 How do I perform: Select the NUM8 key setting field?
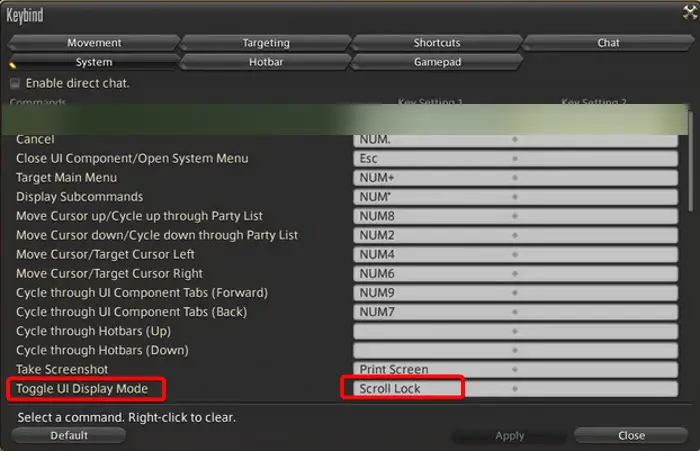pyautogui.click(x=433, y=216)
